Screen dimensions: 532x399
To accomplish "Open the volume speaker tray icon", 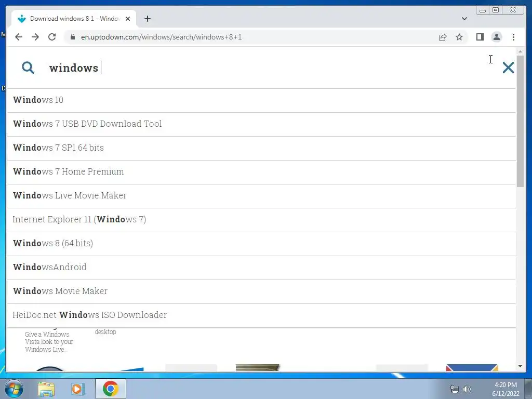I will coord(467,389).
